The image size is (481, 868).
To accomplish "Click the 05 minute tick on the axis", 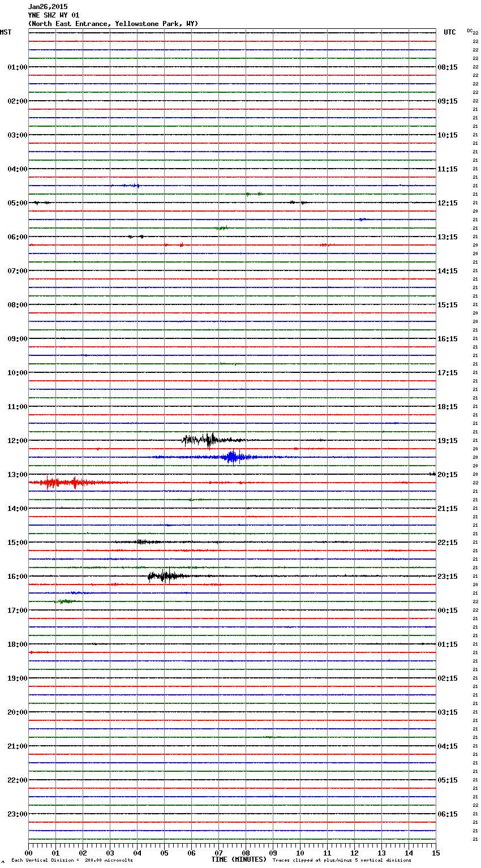I will [x=164, y=853].
